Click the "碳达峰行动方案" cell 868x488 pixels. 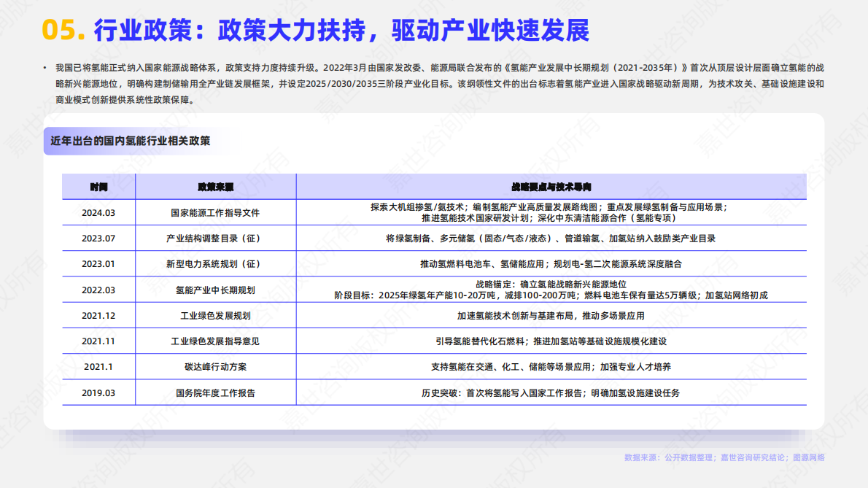tap(215, 367)
